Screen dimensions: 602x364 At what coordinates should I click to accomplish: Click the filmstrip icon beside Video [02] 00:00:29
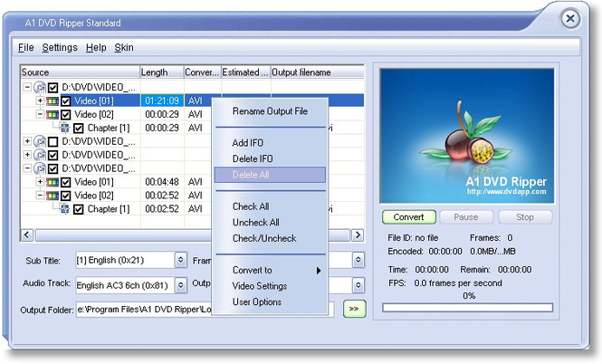pyautogui.click(x=53, y=114)
